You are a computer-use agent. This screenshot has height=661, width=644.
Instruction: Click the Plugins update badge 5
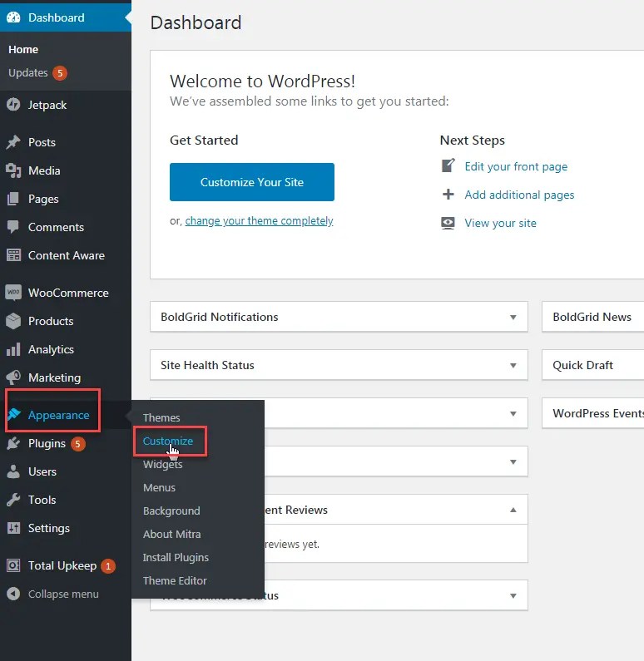pyautogui.click(x=77, y=443)
